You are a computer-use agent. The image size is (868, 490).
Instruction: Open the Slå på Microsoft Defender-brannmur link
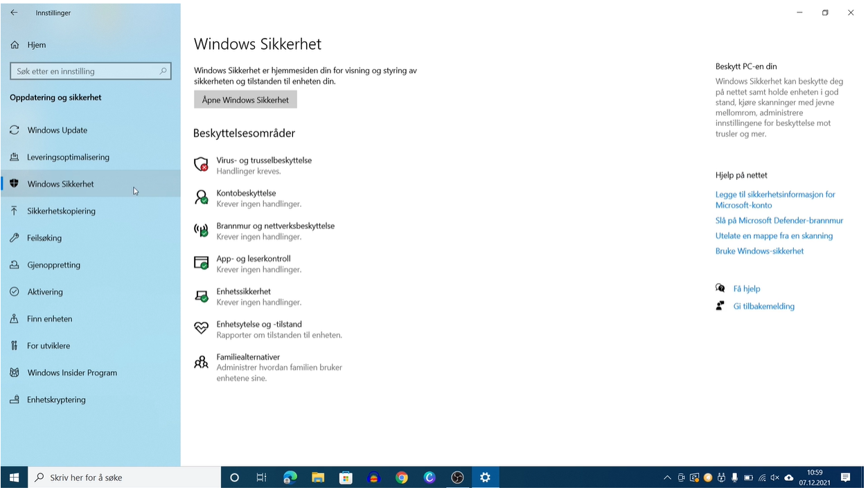tap(779, 221)
